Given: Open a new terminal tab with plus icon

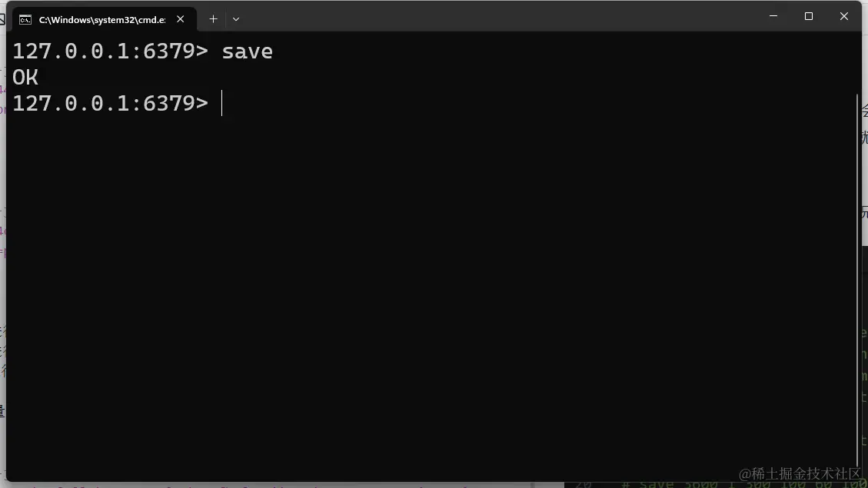Looking at the screenshot, I should 213,19.
